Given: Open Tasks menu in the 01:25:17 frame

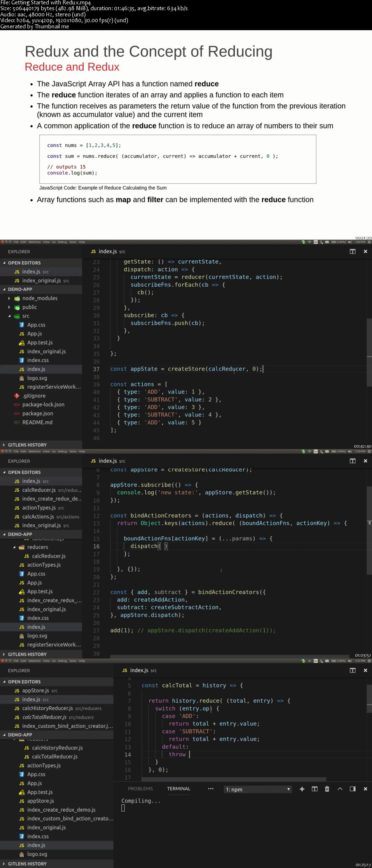Looking at the screenshot, I should coord(73,661).
